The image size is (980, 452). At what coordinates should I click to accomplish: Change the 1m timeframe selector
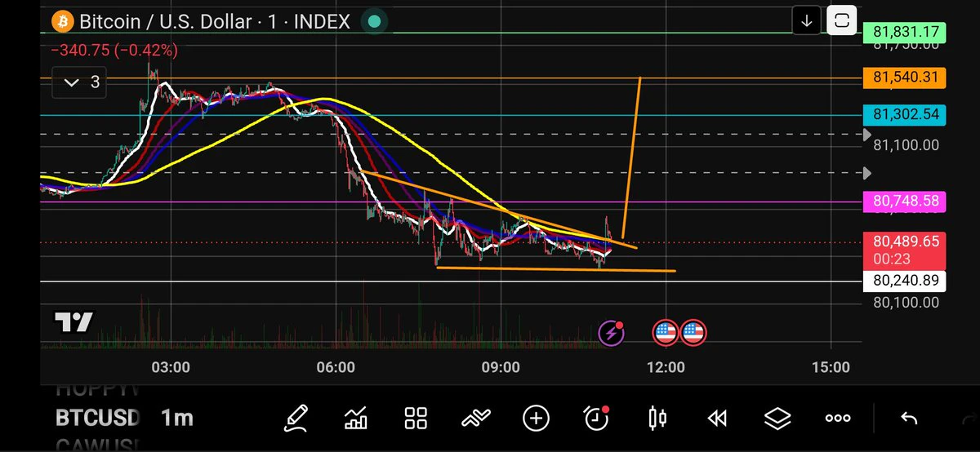(x=177, y=419)
